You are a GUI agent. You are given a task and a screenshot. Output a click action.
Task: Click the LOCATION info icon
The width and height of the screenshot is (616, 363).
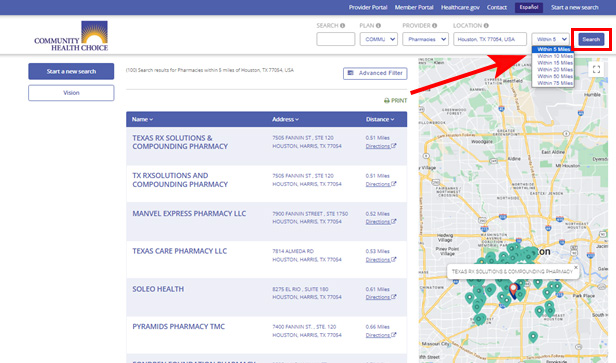486,26
